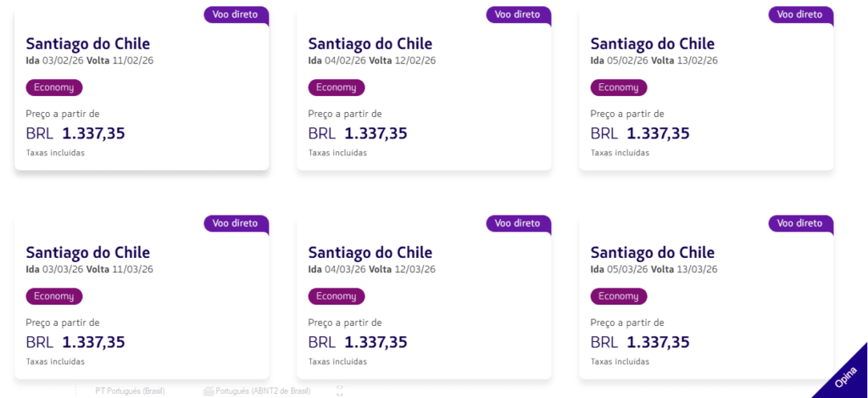Viewport: 868px width, 398px height.
Task: Click the Voo direto badge on the 04/03/26 card
Action: [518, 223]
